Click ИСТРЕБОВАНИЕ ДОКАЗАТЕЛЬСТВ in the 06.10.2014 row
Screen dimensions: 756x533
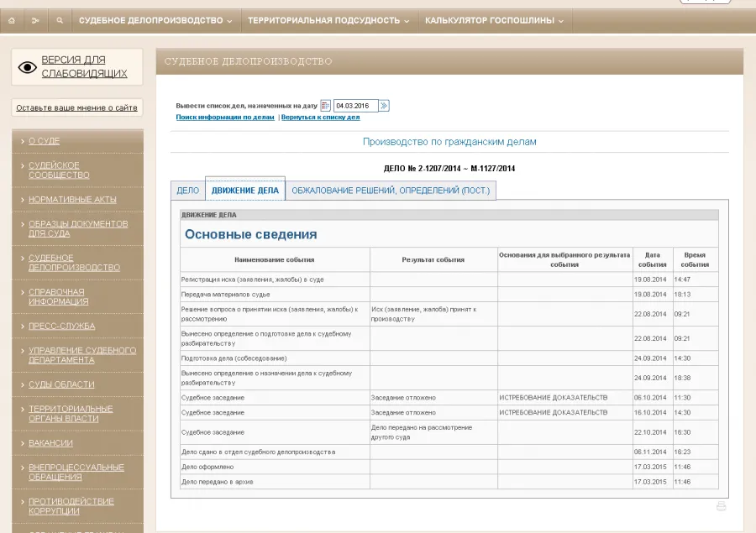(553, 398)
